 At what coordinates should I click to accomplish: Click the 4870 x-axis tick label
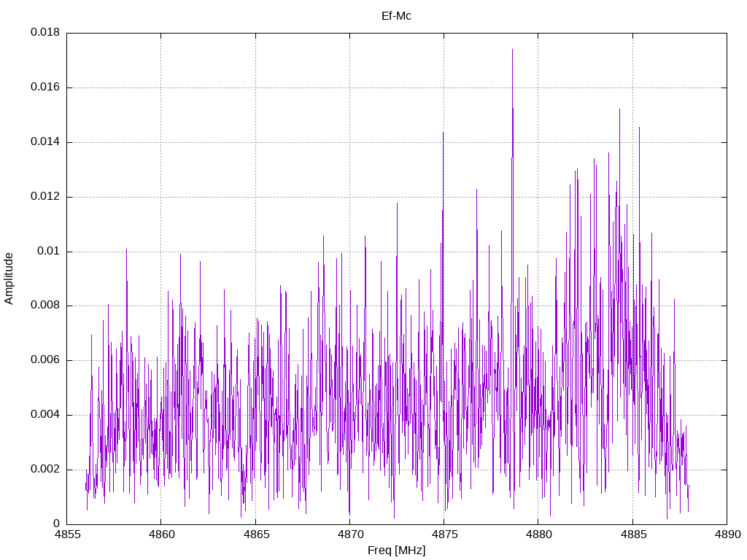tap(350, 534)
